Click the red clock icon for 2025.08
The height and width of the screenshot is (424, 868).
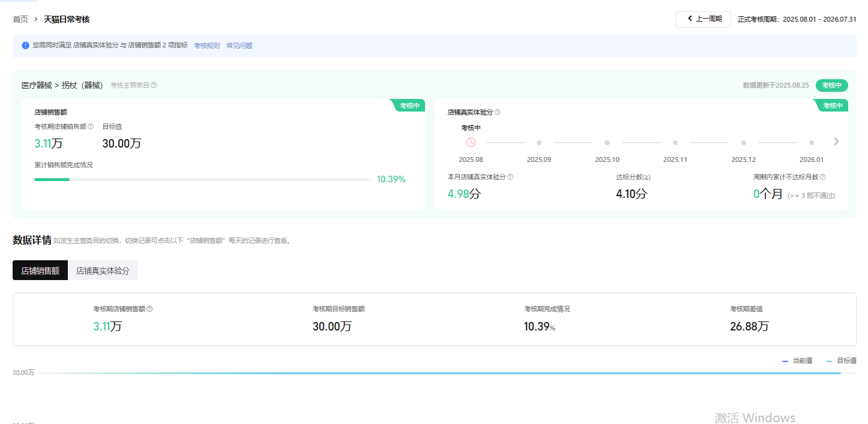click(x=471, y=142)
